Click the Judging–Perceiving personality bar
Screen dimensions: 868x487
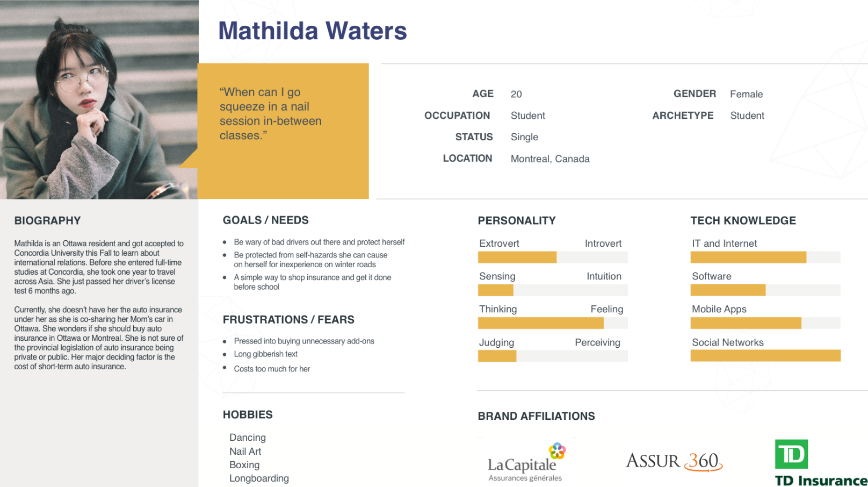(553, 356)
